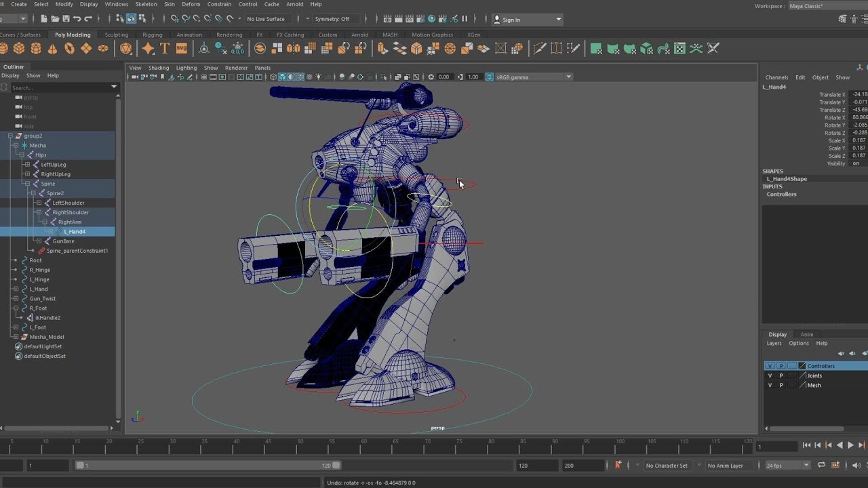Toggle visibility of the Mesh layer
868x488 pixels.
pyautogui.click(x=770, y=385)
